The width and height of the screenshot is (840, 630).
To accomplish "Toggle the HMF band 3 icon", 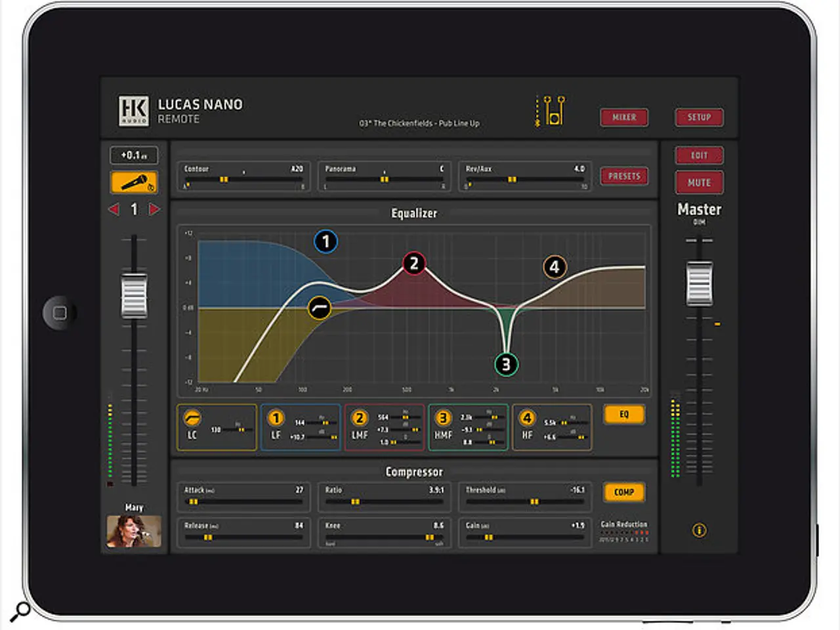I will [x=443, y=418].
